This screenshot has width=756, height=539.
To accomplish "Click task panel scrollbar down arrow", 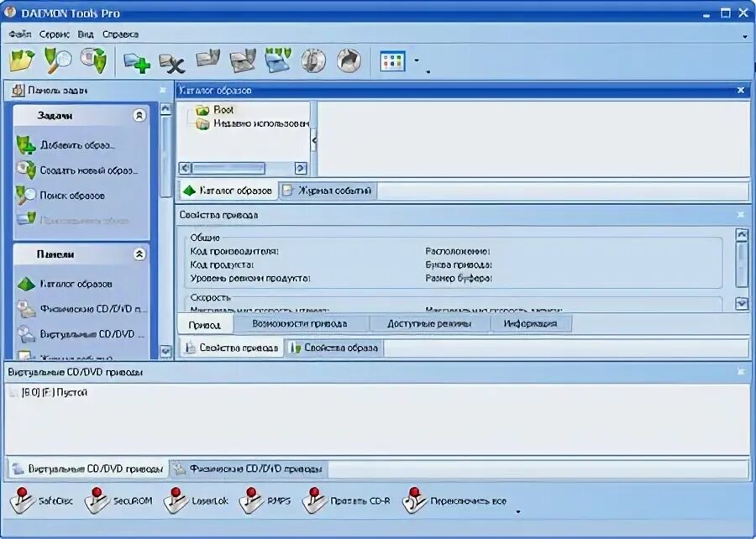I will (x=165, y=352).
